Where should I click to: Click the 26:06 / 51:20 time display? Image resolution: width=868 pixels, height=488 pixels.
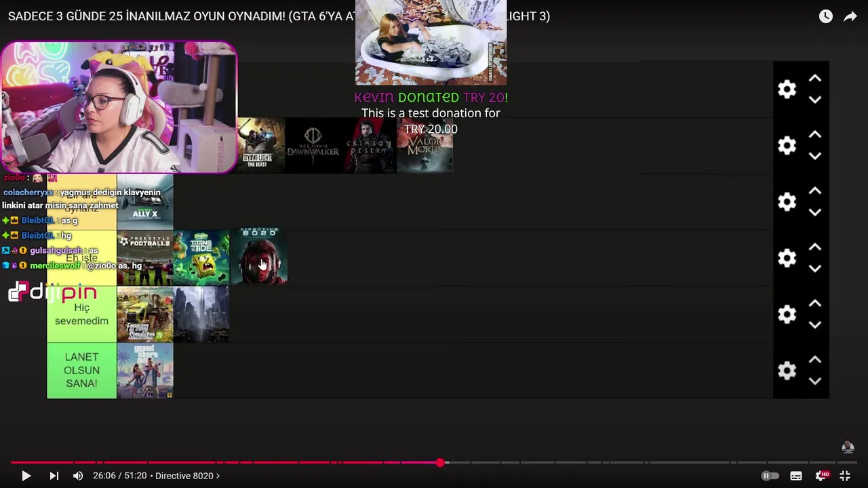[120, 476]
